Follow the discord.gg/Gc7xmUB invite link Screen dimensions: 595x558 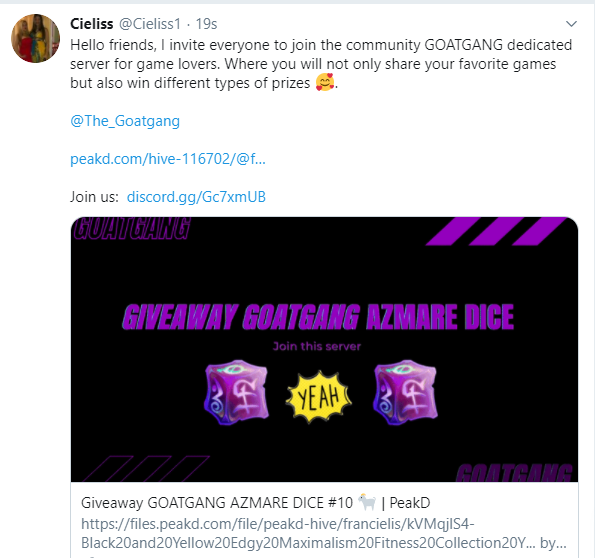196,197
